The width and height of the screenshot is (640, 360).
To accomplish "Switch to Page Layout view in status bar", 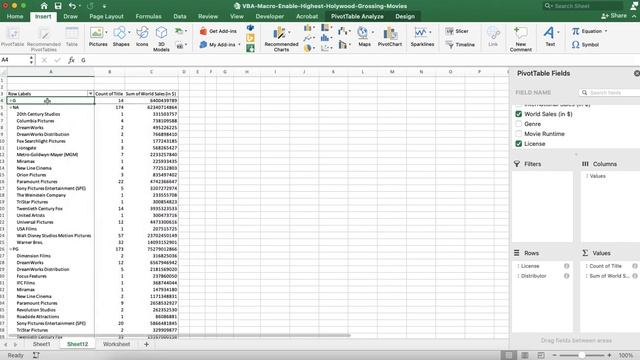I will coord(525,356).
